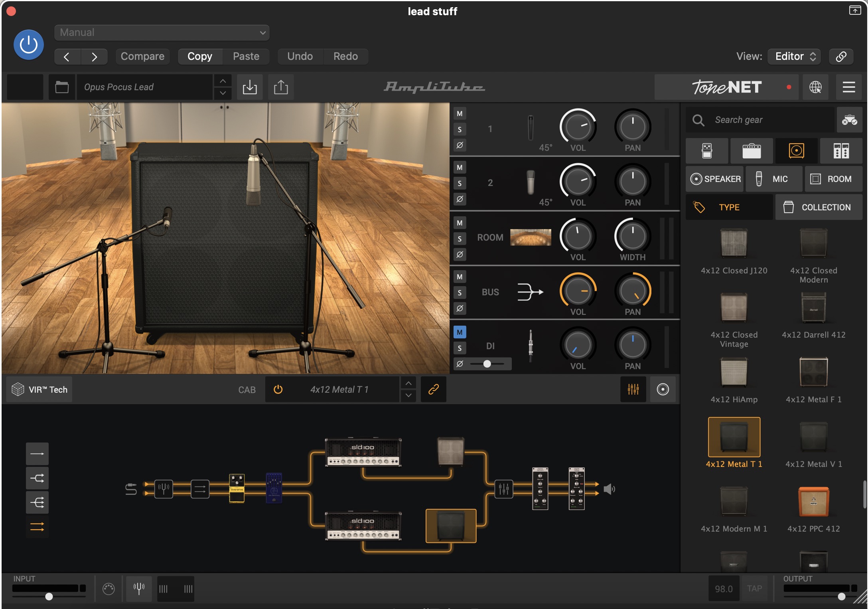This screenshot has height=609, width=868.
Task: Switch to the SPEAKER tab
Action: point(715,179)
